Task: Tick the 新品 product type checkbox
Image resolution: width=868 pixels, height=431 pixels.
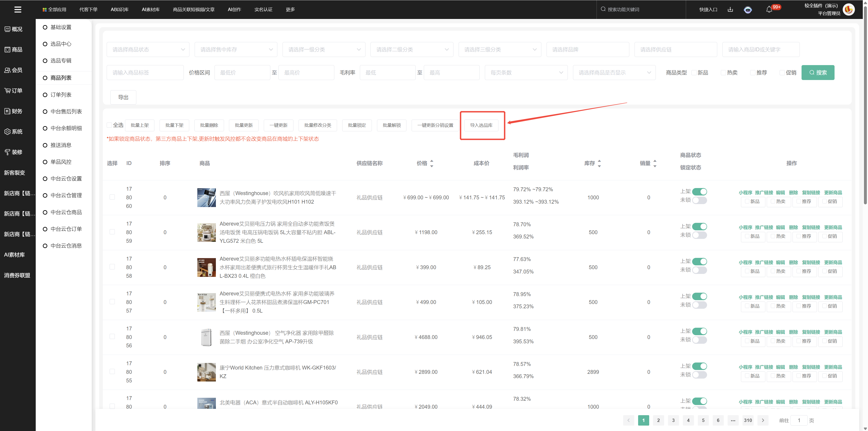Action: point(694,73)
